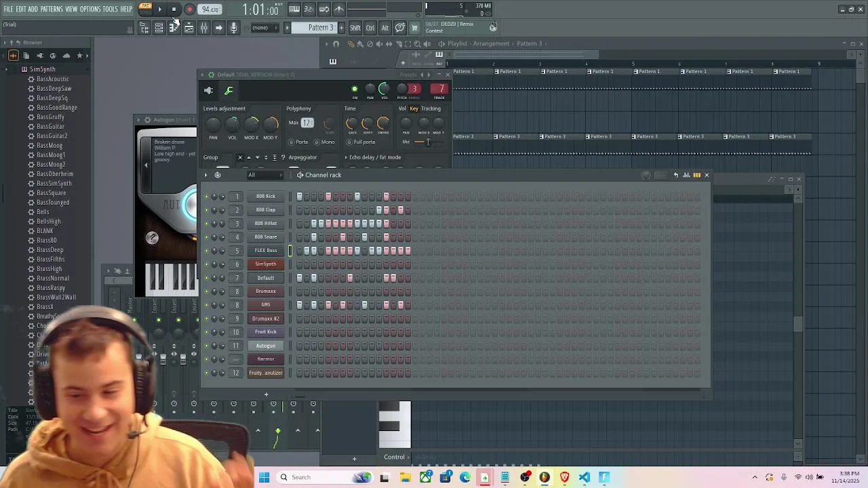868x488 pixels.
Task: Select the FLEX Bass channel button
Action: coord(266,251)
